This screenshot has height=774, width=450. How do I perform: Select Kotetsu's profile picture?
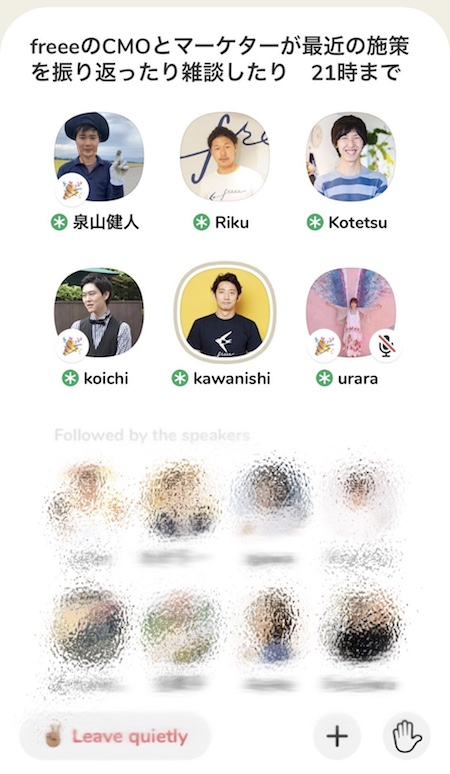[x=350, y=156]
